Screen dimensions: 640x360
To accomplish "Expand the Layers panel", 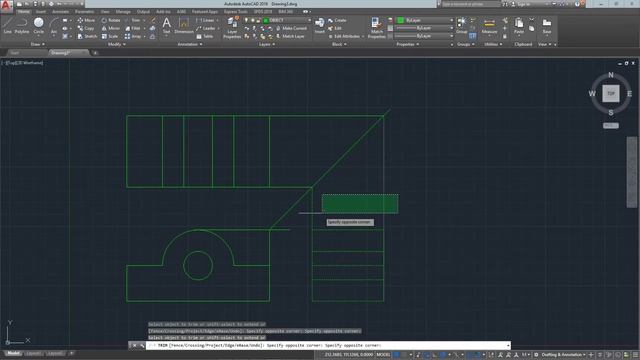I will [267, 44].
